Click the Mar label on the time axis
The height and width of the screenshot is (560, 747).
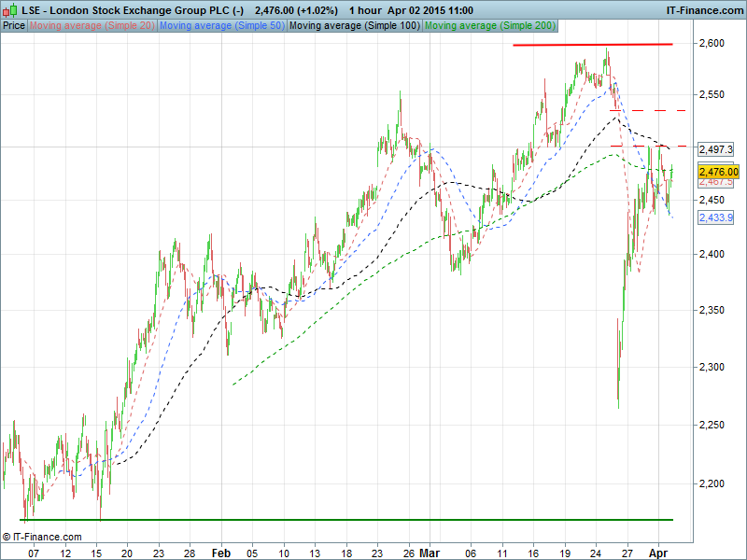point(428,553)
